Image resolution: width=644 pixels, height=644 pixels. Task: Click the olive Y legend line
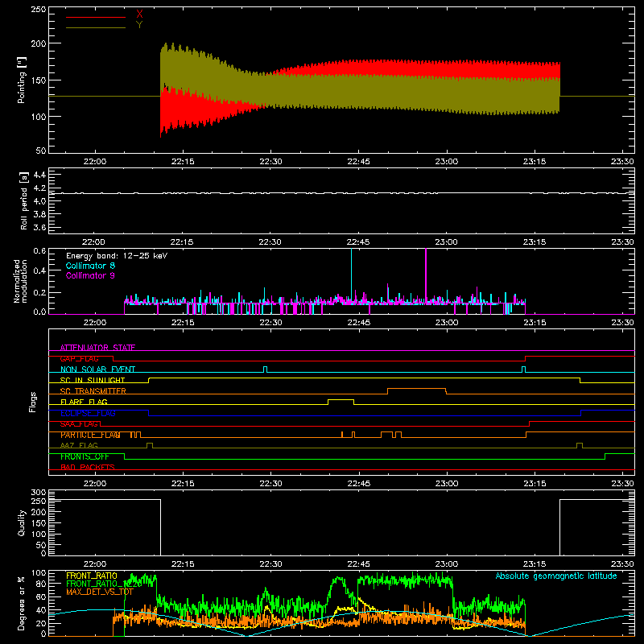[x=95, y=27]
